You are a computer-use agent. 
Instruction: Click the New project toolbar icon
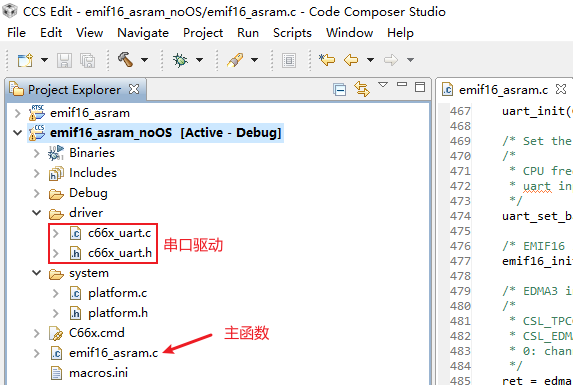[x=25, y=60]
